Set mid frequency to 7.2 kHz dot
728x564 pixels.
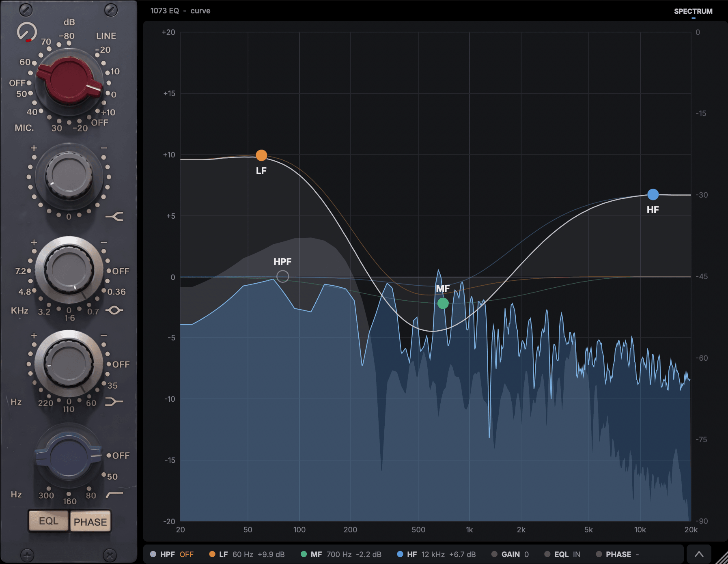click(x=30, y=270)
